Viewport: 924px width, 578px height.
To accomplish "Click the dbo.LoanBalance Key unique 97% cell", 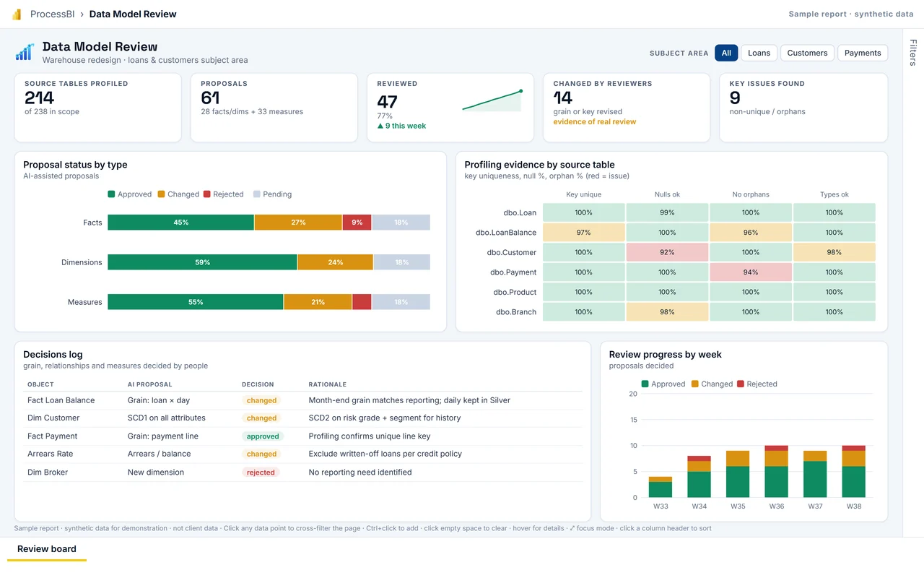I will point(583,233).
